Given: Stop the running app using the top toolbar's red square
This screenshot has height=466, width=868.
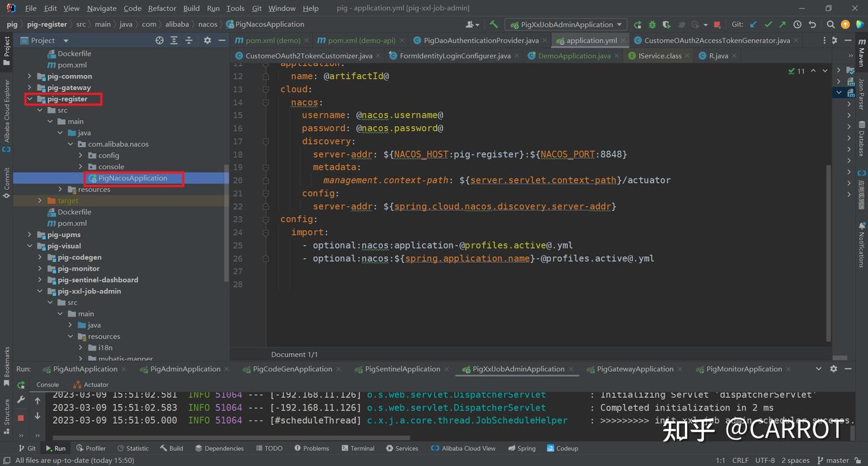Looking at the screenshot, I should 717,25.
